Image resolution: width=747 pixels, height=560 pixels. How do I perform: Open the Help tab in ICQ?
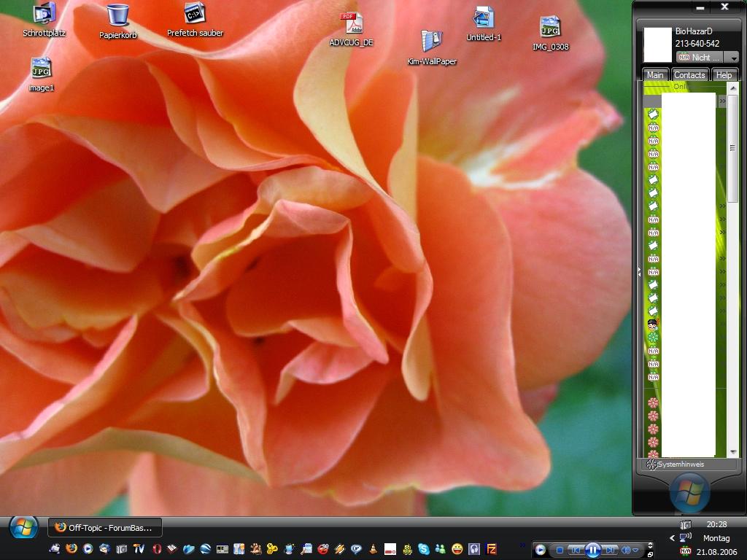(x=724, y=75)
